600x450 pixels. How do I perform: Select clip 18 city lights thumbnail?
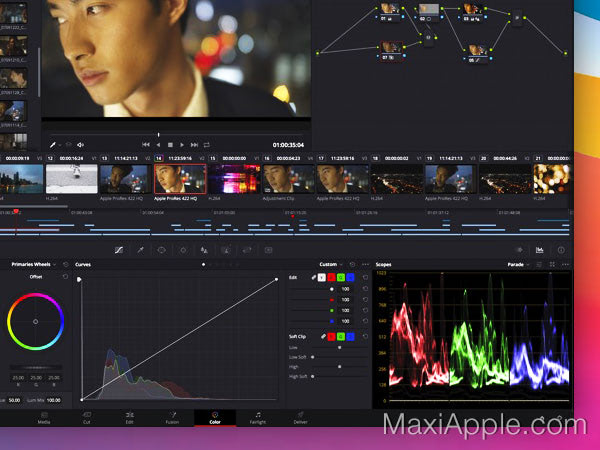[397, 179]
